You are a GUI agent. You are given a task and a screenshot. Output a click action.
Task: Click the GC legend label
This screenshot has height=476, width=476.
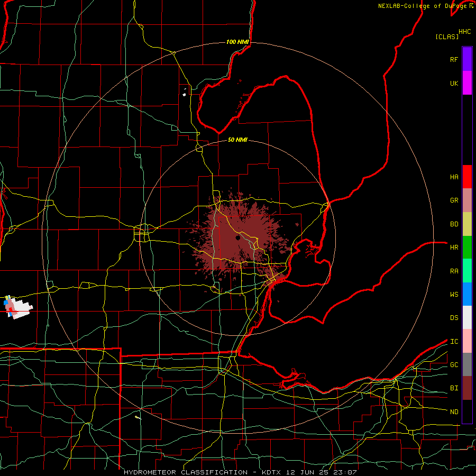[454, 365]
